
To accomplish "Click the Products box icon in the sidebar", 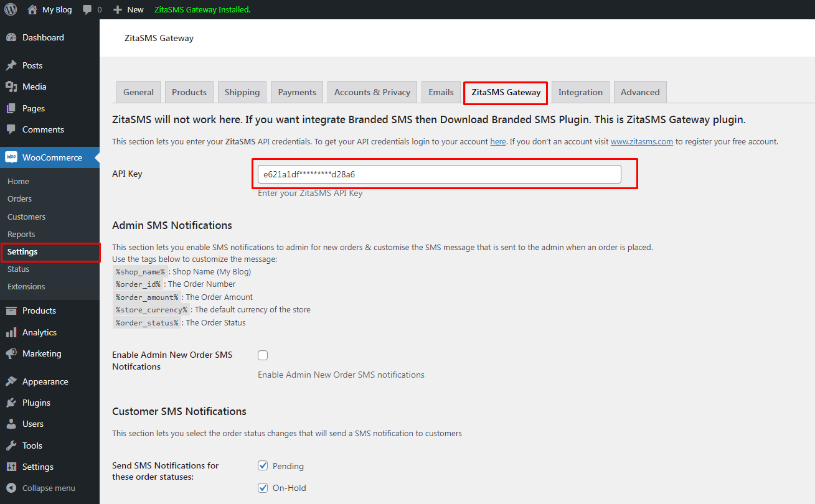I will point(11,310).
